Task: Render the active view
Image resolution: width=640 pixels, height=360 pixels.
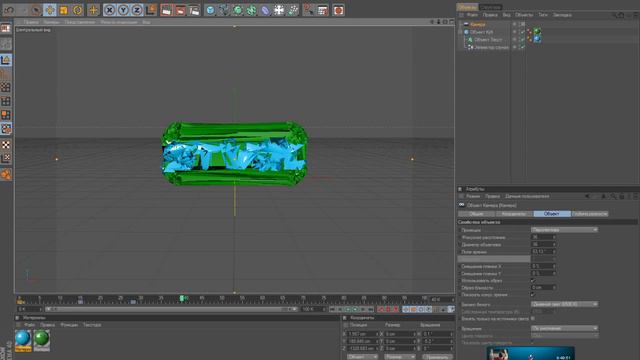Action: click(x=166, y=10)
